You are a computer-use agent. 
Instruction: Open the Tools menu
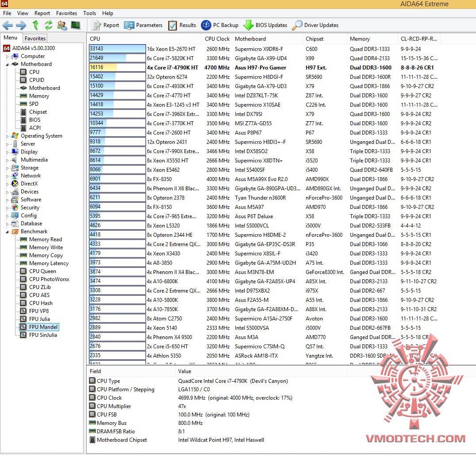[x=89, y=13]
